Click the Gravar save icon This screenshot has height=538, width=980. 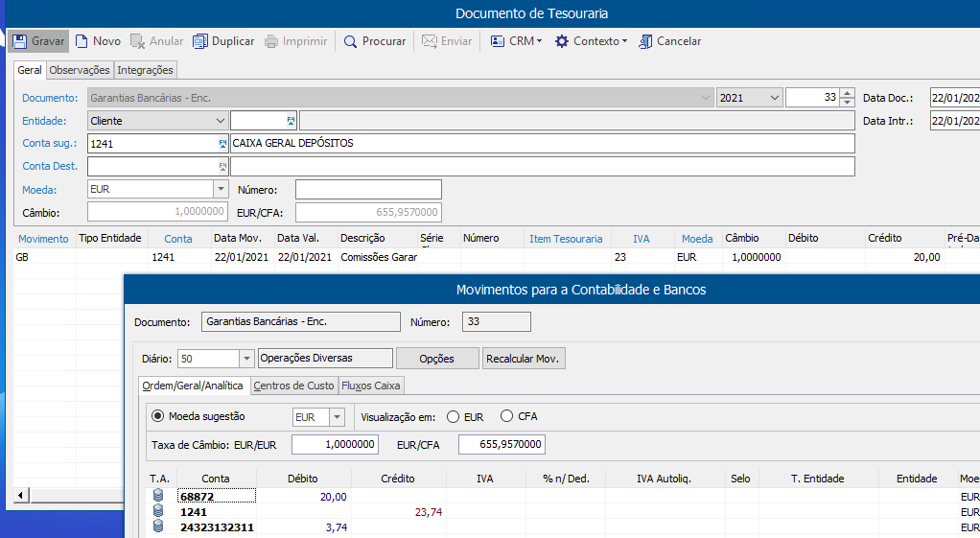point(19,41)
